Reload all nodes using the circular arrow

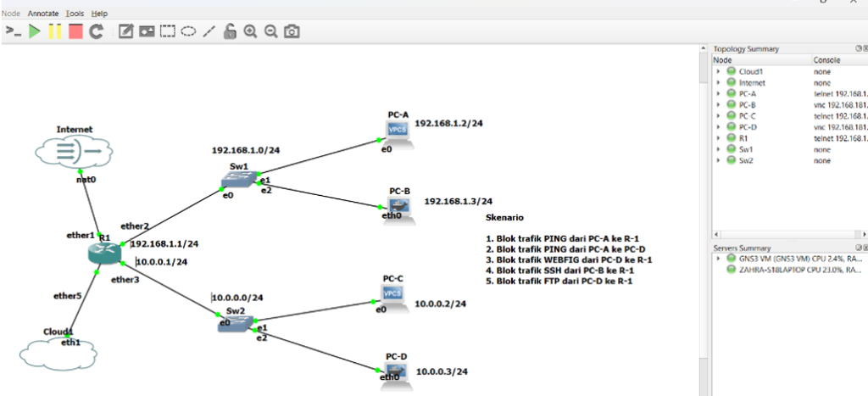coord(96,32)
